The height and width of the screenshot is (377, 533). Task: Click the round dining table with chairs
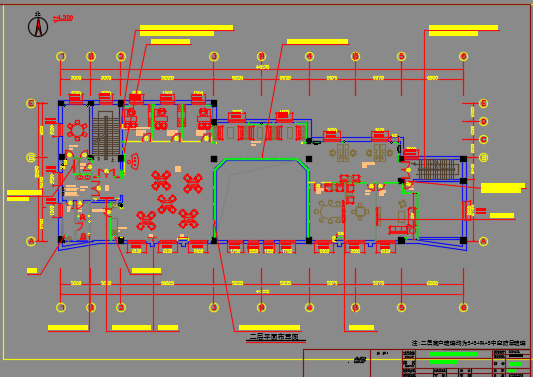[x=77, y=130]
